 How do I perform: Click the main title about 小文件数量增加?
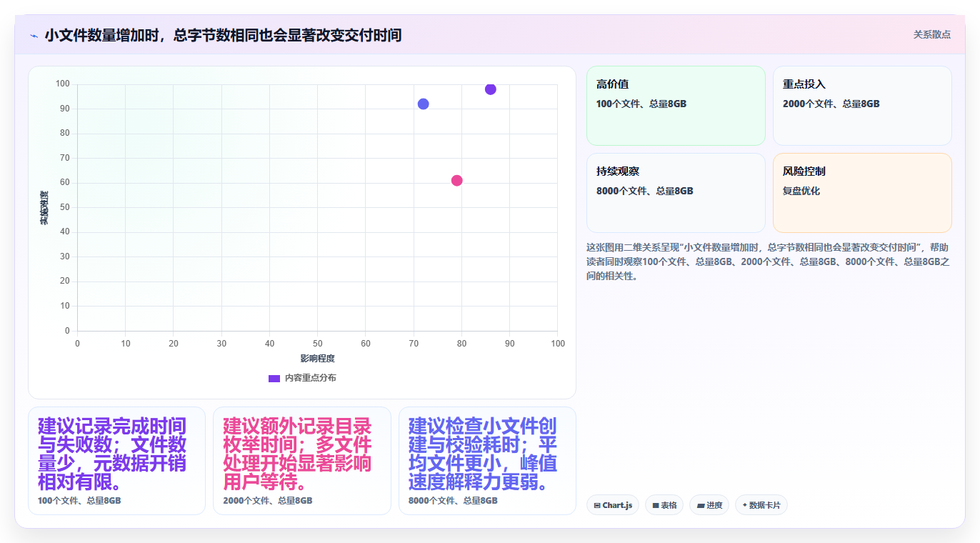223,35
